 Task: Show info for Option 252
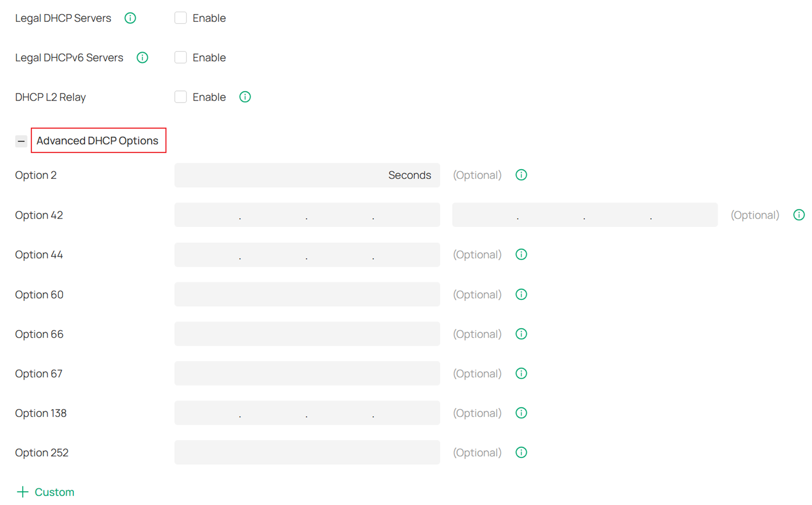tap(521, 453)
